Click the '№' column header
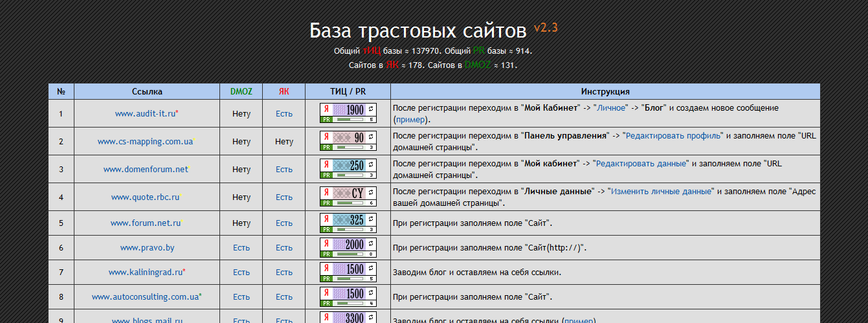This screenshot has height=323, width=868. click(x=61, y=92)
